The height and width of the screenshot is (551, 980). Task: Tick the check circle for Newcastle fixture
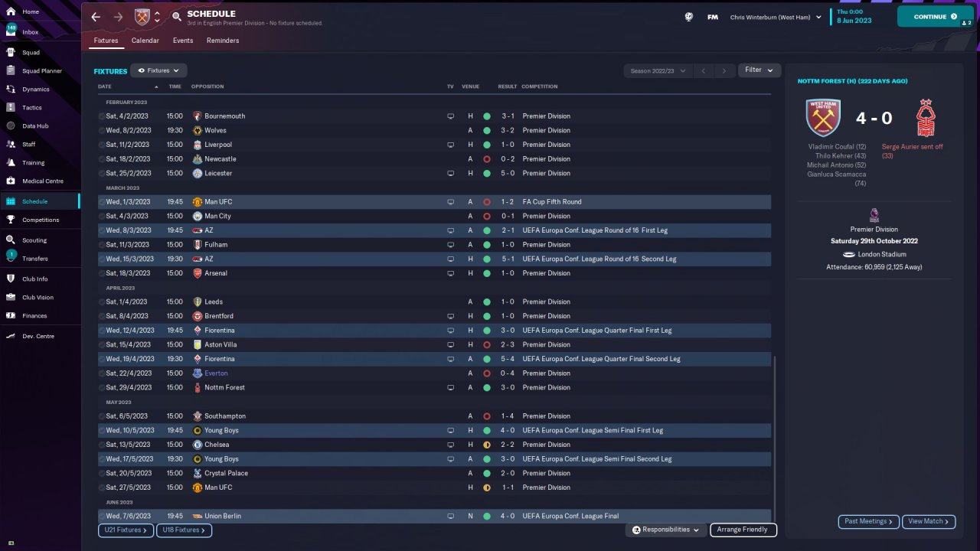pyautogui.click(x=102, y=159)
